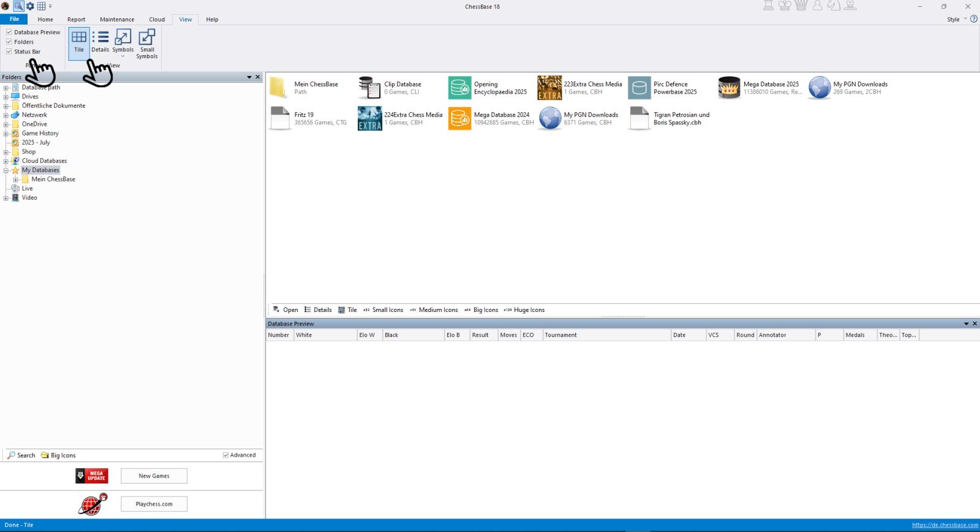The width and height of the screenshot is (980, 532).
Task: Expand the Cloud Databases tree node
Action: [6, 161]
